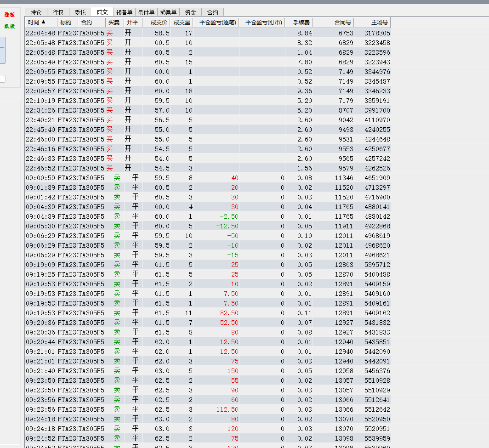Open the 行权 tab
Screen dimensions: 489x448
58,12
